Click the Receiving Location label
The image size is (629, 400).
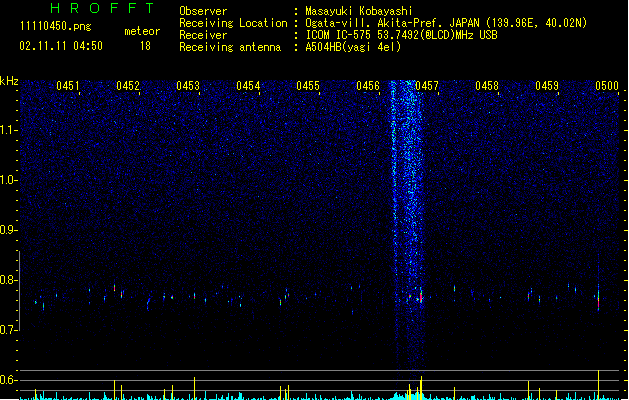(233, 23)
